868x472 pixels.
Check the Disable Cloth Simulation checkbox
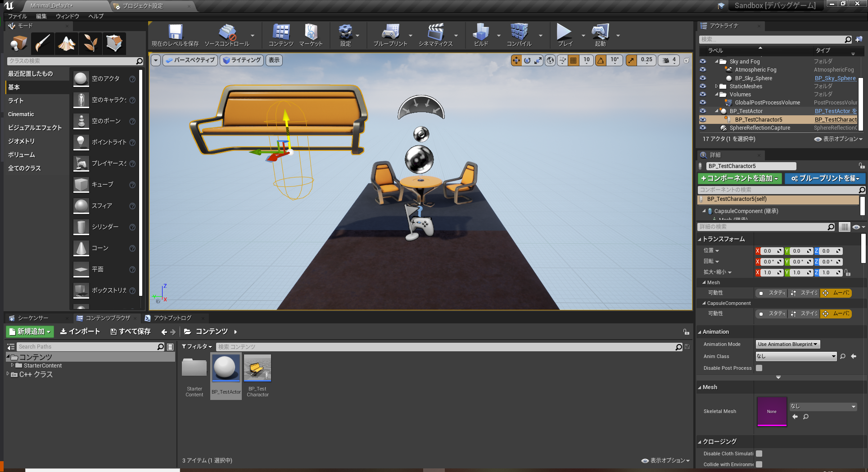759,454
